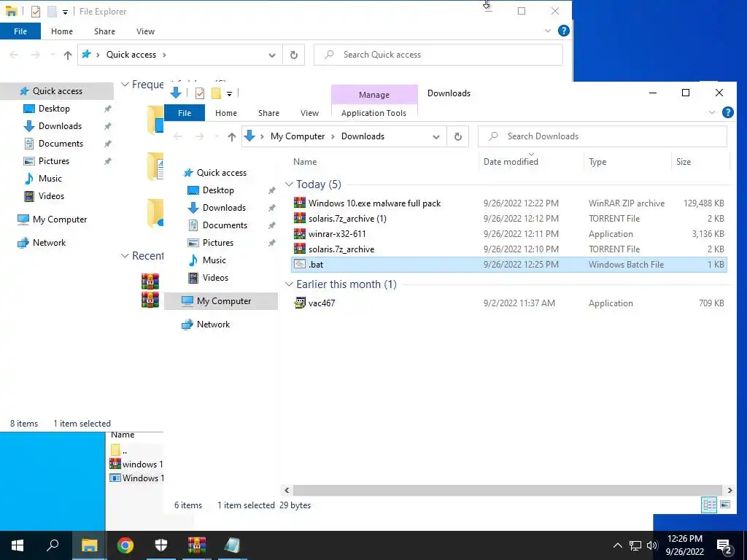Viewport: 747px width, 560px height.
Task: Open taskbar Search
Action: tap(53, 545)
